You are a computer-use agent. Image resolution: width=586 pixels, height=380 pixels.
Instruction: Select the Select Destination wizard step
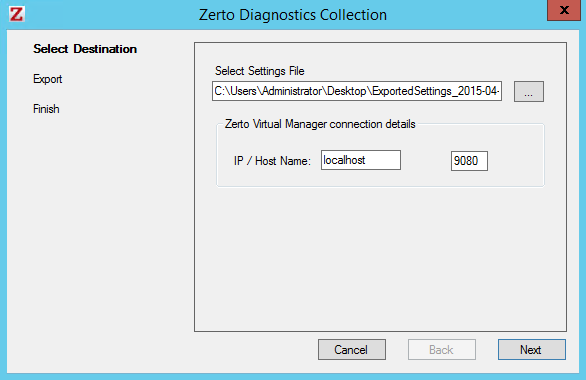85,49
